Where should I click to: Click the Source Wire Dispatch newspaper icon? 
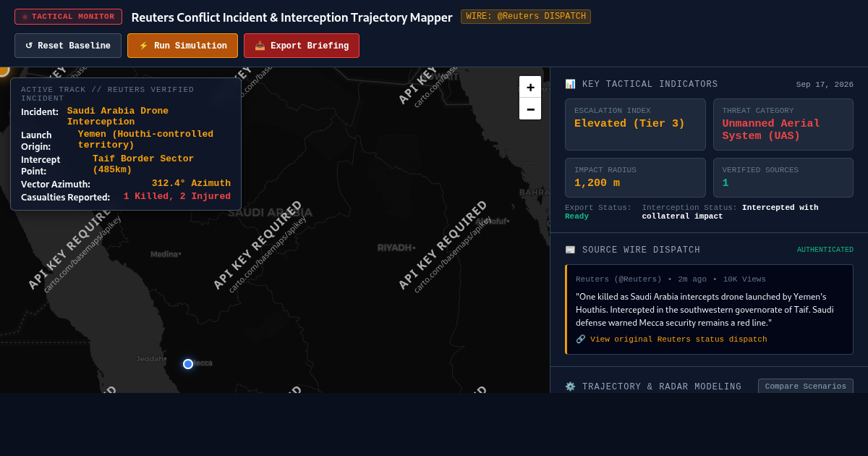point(570,250)
